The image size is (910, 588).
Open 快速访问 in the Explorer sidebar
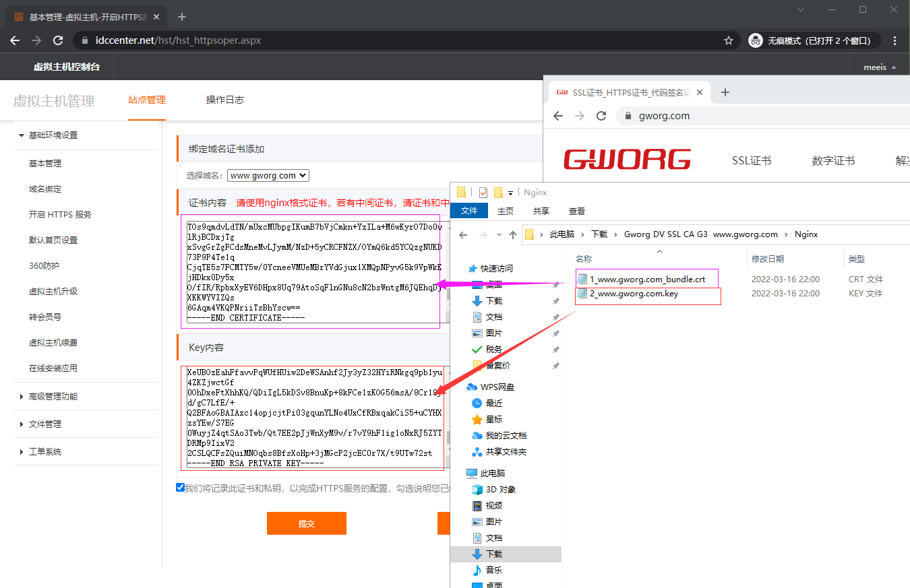496,268
